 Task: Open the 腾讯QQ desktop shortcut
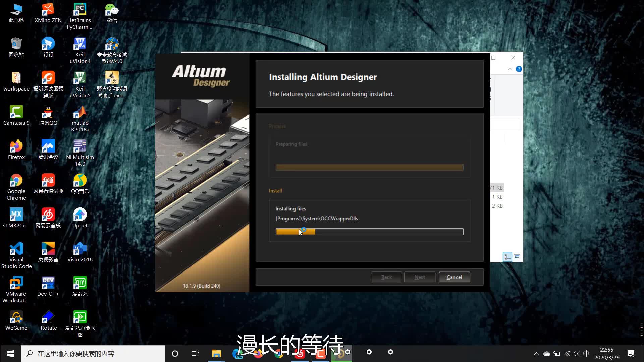(x=48, y=116)
